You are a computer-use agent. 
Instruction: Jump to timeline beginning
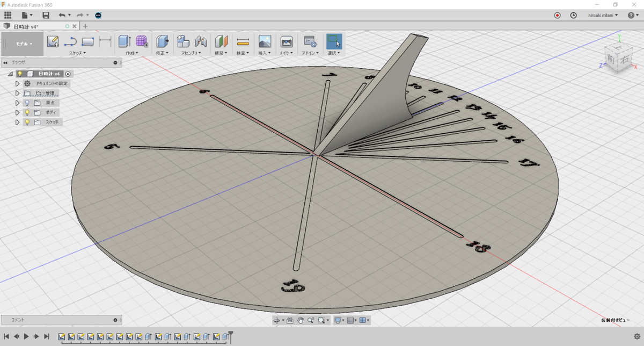tap(6, 336)
